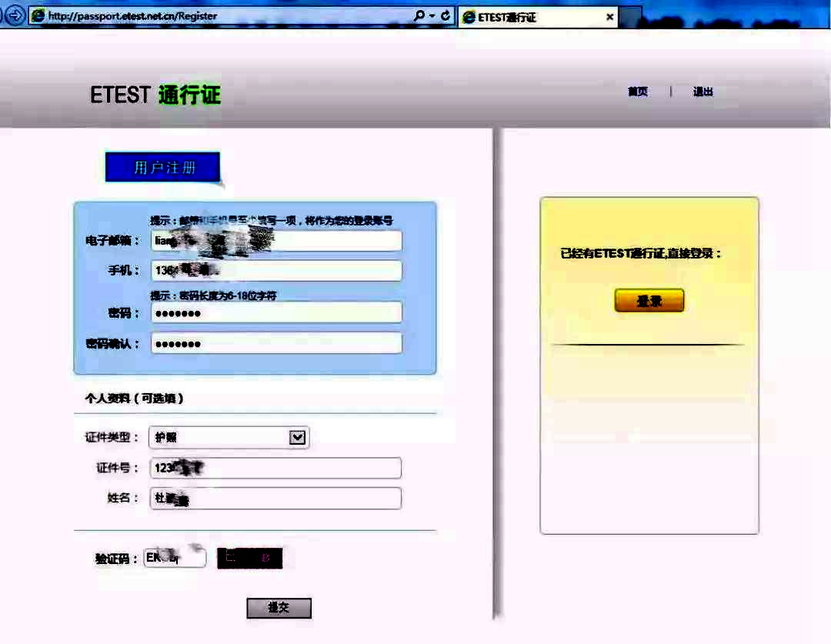Click the ETEST 通行证 logo title
This screenshot has width=831, height=644.
[155, 95]
